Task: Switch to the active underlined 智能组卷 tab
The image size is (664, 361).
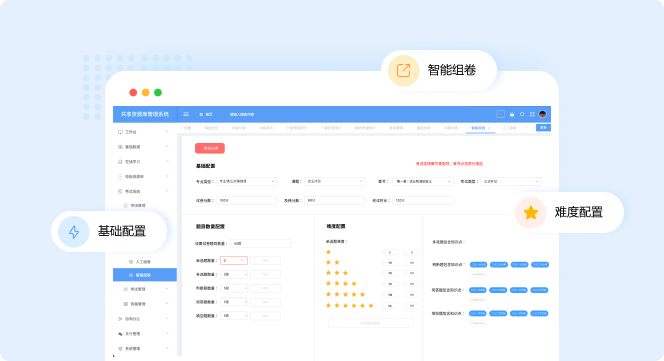Action: 480,128
